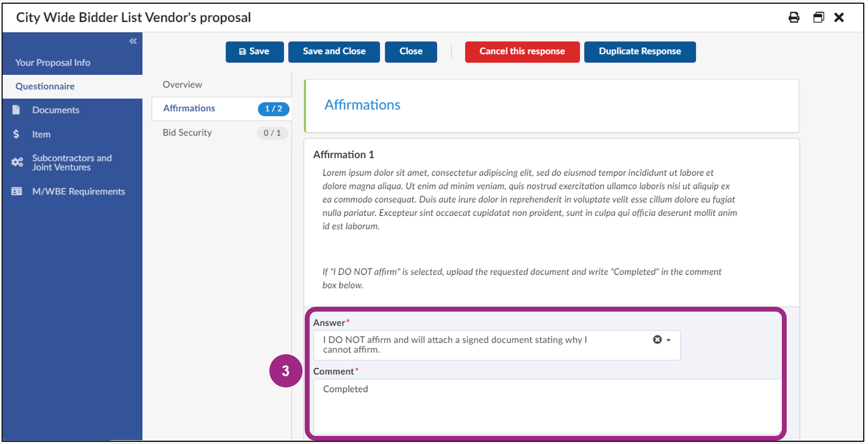Clear the Answer selection with X icon
868x444 pixels.
tap(657, 340)
